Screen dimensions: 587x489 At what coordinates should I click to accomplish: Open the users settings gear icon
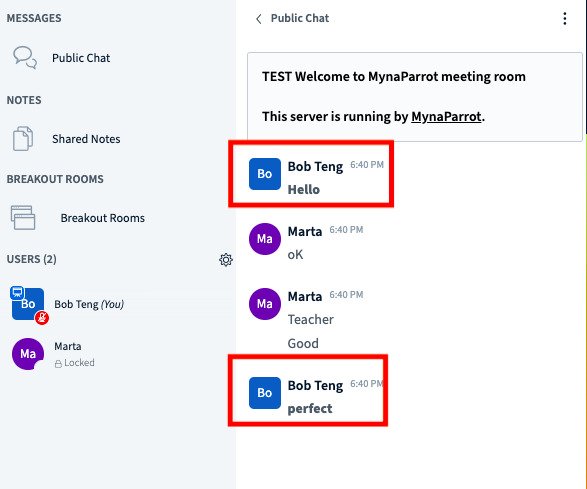[x=226, y=259]
